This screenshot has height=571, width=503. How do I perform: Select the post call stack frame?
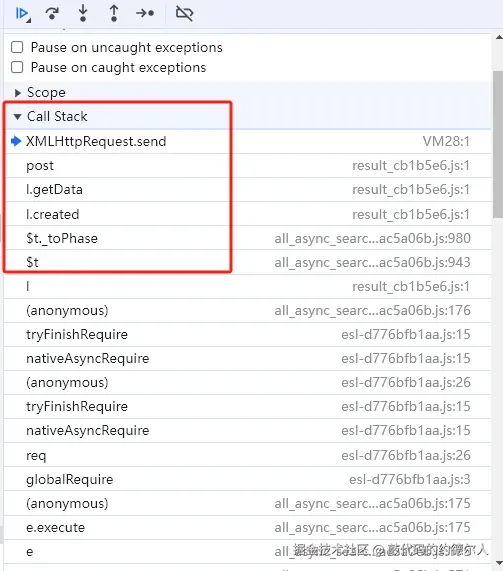[248, 166]
